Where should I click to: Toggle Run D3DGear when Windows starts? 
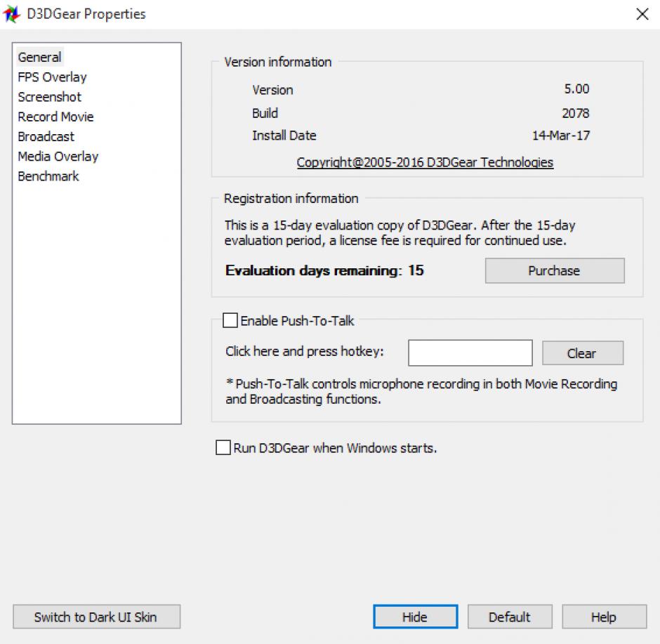223,447
